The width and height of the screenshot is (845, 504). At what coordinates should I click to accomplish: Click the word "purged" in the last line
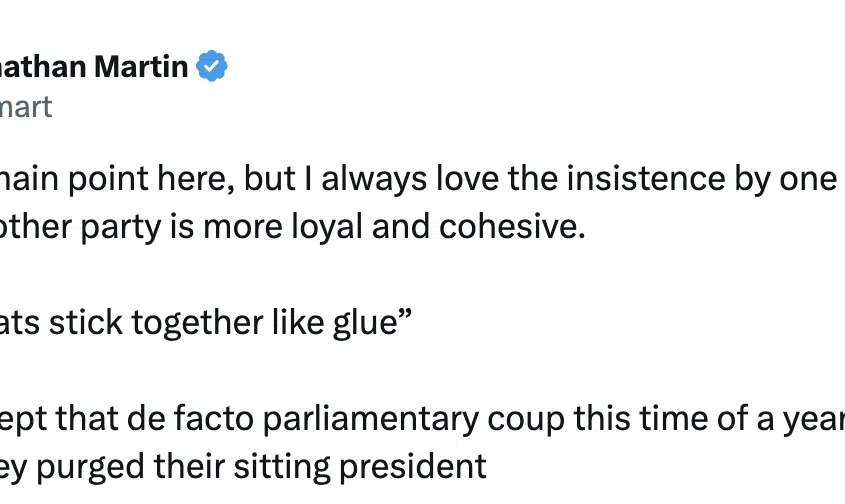pos(91,467)
